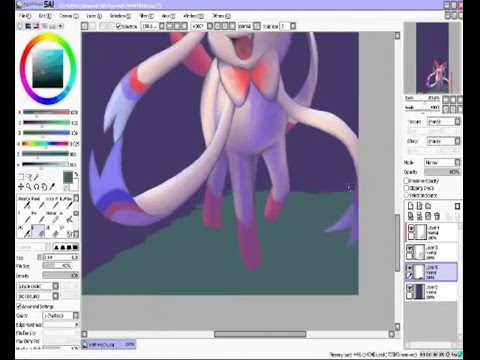Viewport: 480px width, 360px height.
Task: Select the zoom magnifier tool
Action: [29, 187]
